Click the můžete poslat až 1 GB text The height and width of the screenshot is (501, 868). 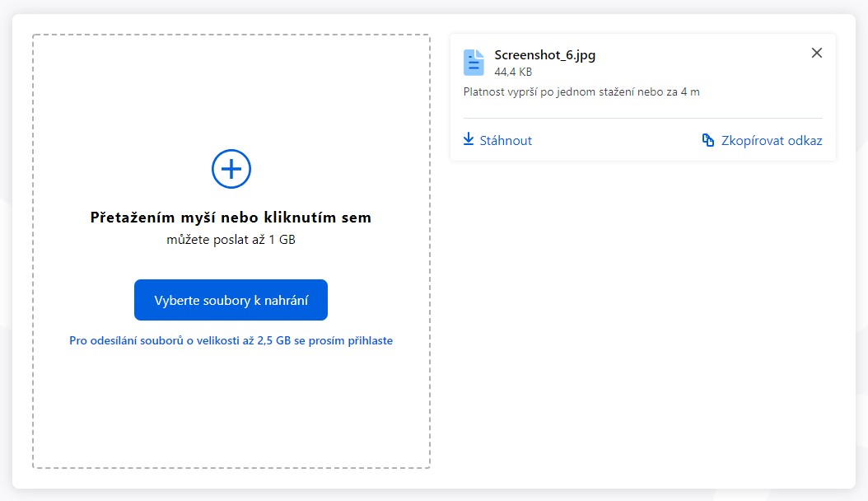(231, 240)
